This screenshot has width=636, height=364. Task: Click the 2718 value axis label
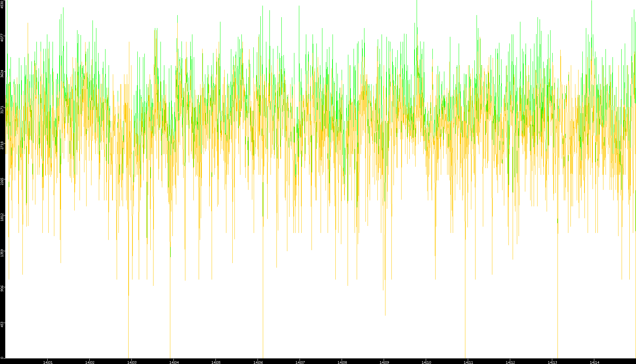point(2,145)
